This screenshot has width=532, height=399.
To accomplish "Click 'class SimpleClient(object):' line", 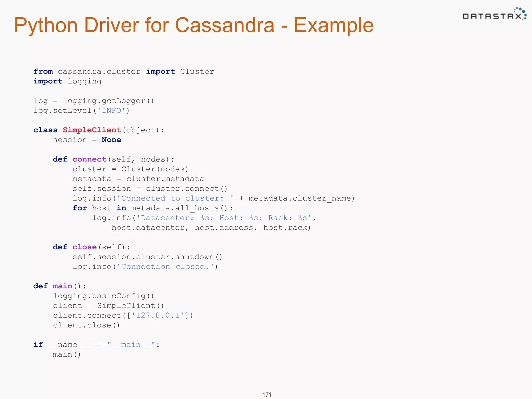I will tap(99, 130).
